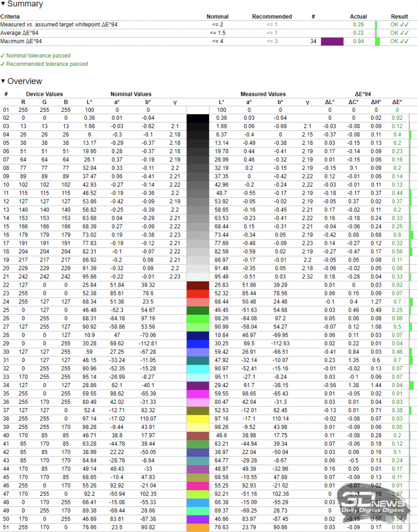The width and height of the screenshot is (418, 532).
Task: Click the 'Device Values' column header
Action: coord(44,94)
